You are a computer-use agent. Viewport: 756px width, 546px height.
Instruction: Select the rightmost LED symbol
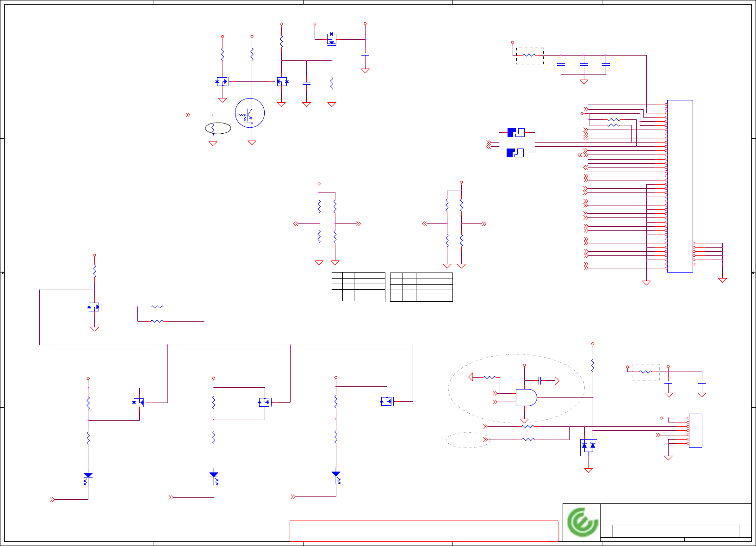click(336, 477)
